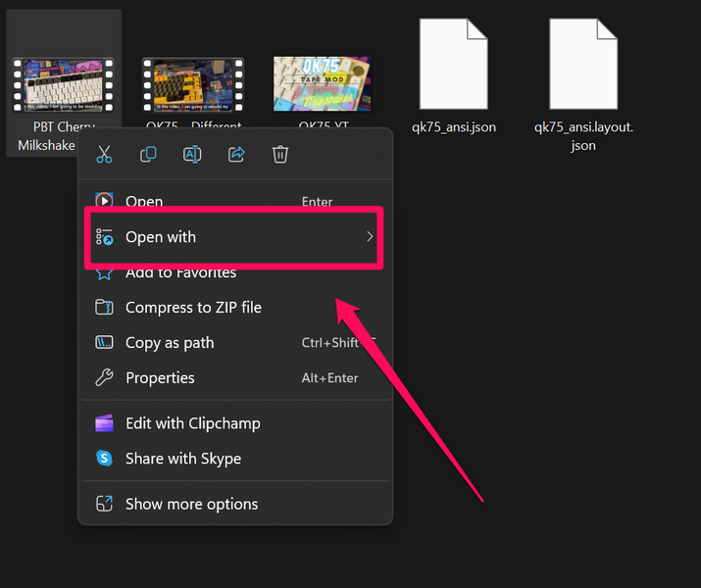The width and height of the screenshot is (701, 588).
Task: Select Add to Favorites
Action: point(180,273)
